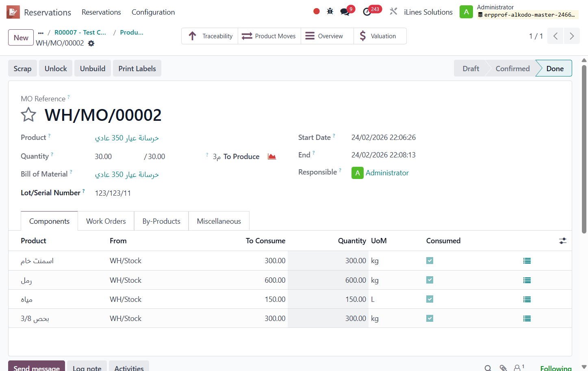The height and width of the screenshot is (371, 588).
Task: Open detail list icon for مياه row
Action: point(527,299)
